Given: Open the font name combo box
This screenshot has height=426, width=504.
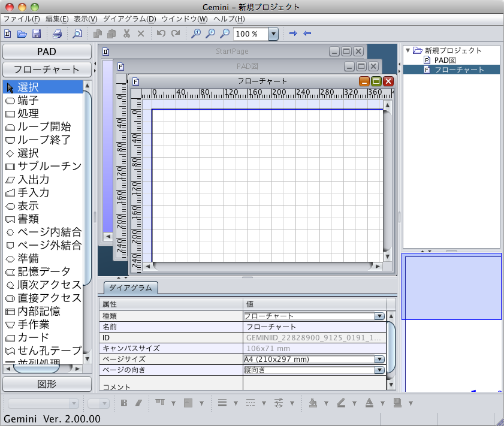Looking at the screenshot, I should point(43,403).
